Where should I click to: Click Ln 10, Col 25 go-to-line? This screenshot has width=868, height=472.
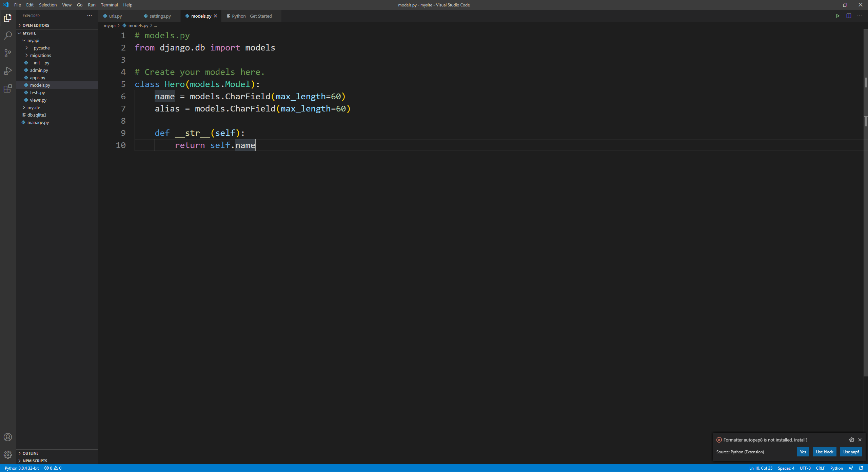pyautogui.click(x=761, y=468)
